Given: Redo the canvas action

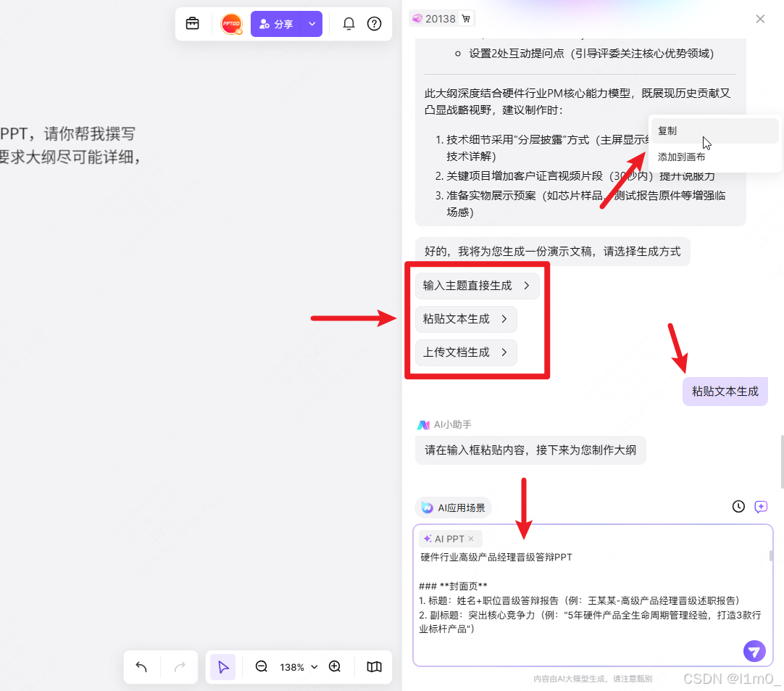Looking at the screenshot, I should [180, 666].
